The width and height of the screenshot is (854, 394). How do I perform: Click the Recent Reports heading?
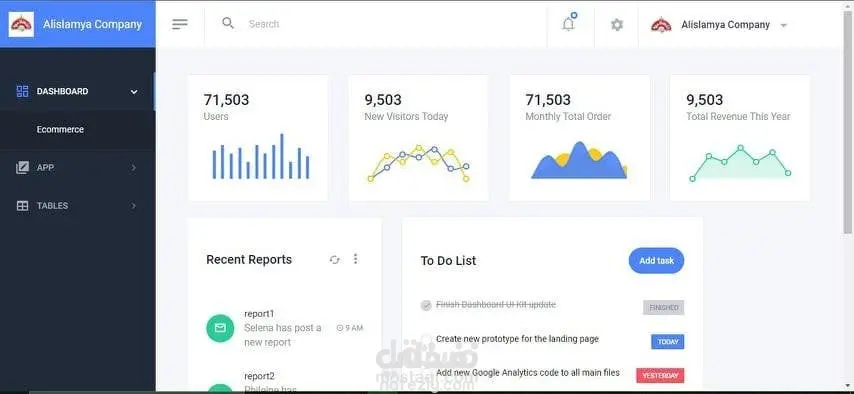click(x=249, y=259)
